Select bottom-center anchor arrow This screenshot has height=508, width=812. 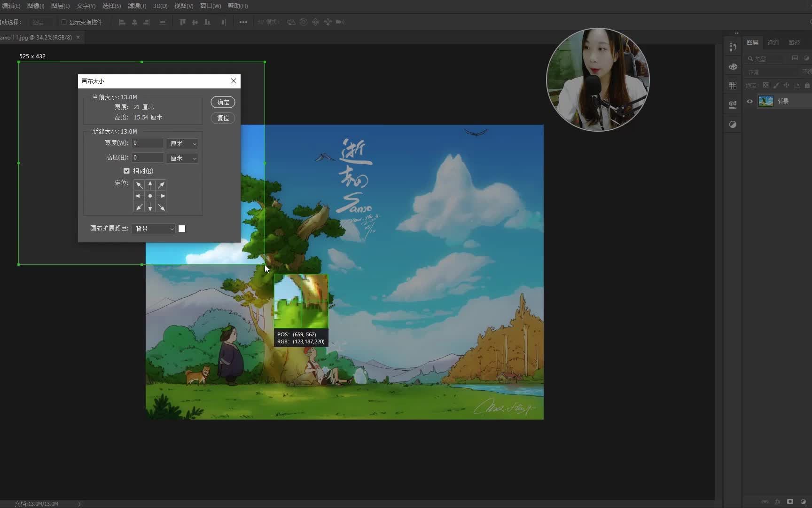(x=150, y=207)
